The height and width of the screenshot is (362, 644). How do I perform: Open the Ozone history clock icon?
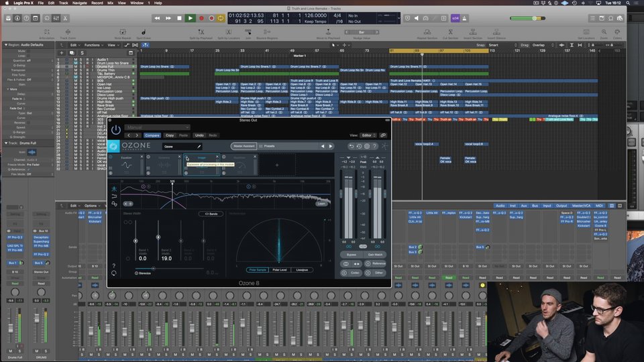tap(359, 146)
